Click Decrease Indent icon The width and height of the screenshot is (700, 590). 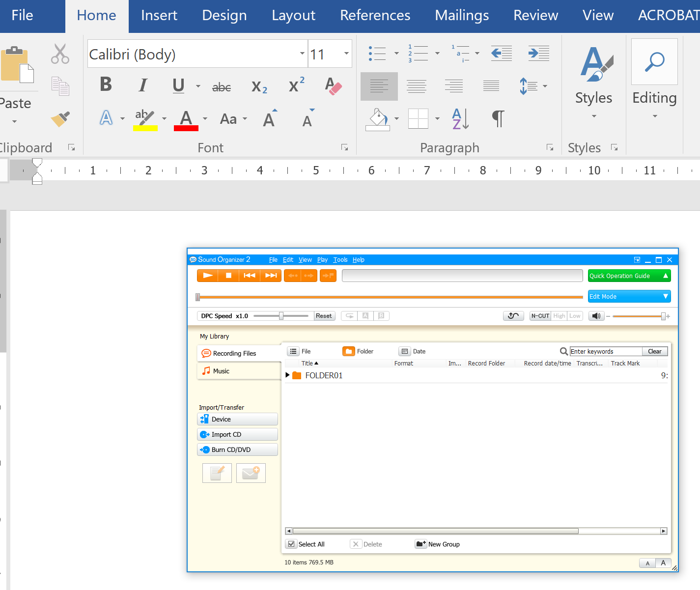[502, 53]
